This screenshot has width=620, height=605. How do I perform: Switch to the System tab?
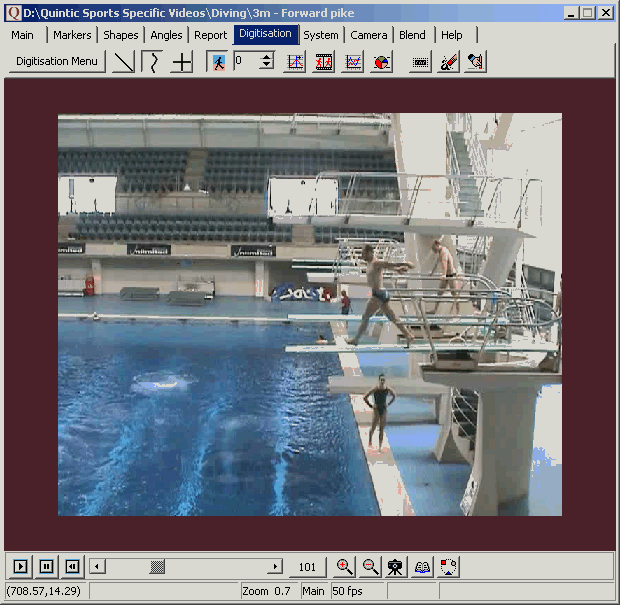(x=321, y=35)
